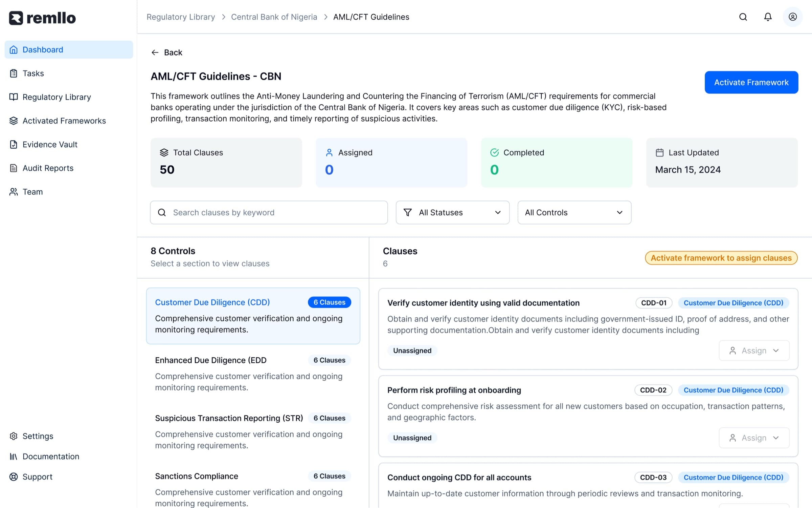Select Customer Due Diligence (CDD) control
Screen dimensions: 812x508
[253, 316]
